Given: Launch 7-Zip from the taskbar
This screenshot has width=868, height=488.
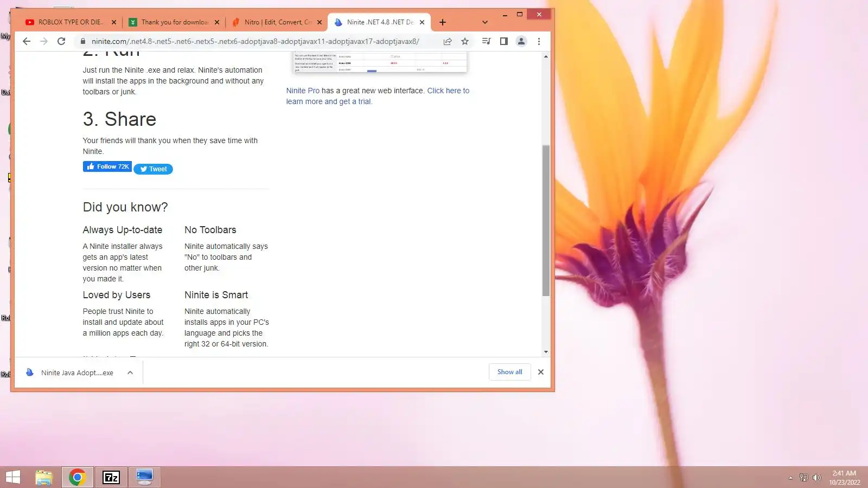Looking at the screenshot, I should click(111, 477).
